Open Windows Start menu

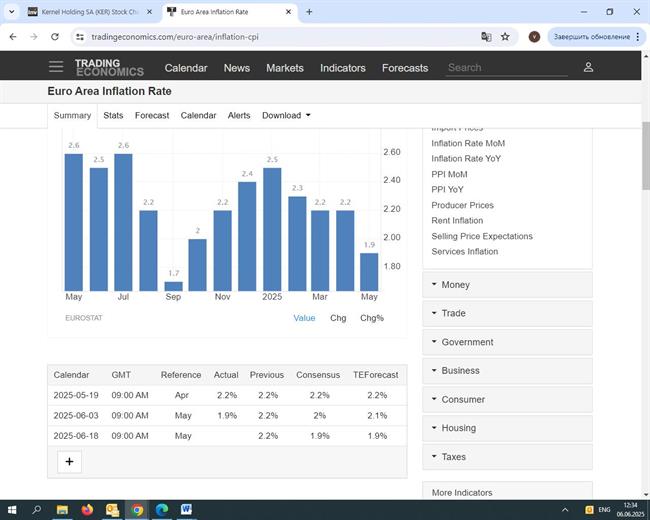coord(12,510)
